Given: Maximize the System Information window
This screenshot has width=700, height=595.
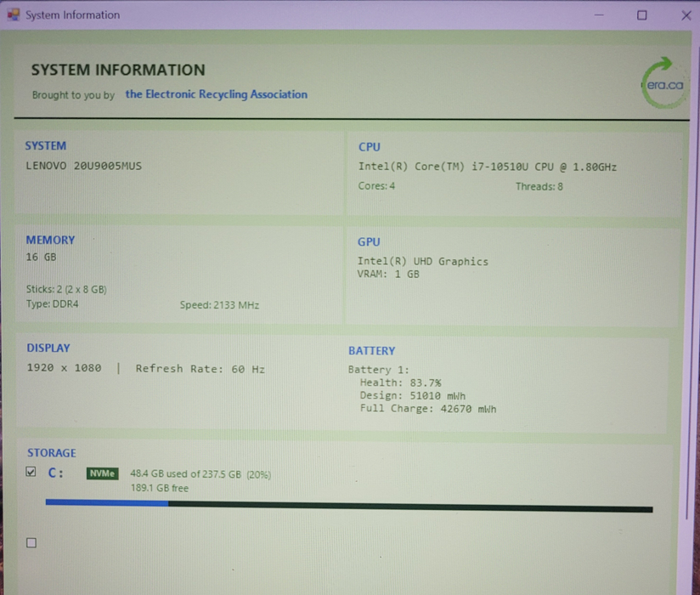Looking at the screenshot, I should click(642, 15).
